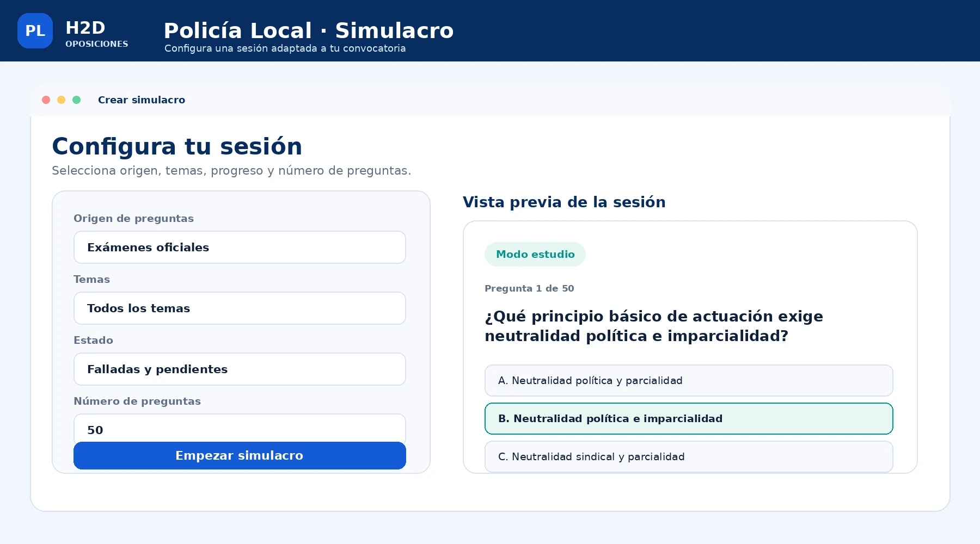The image size is (980, 544).
Task: Click the H2D Oposiciones brand text
Action: (96, 34)
